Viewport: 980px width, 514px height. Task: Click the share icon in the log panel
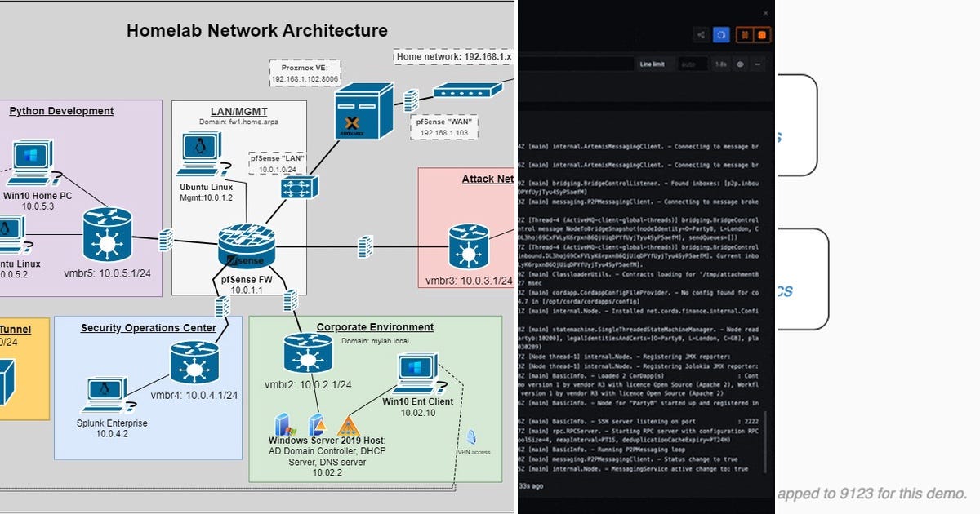701,35
